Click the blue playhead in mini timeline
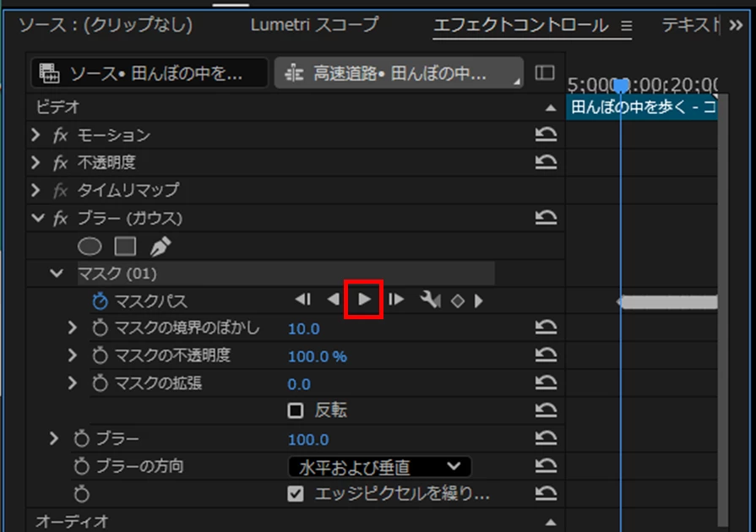The image size is (756, 532). (x=621, y=86)
